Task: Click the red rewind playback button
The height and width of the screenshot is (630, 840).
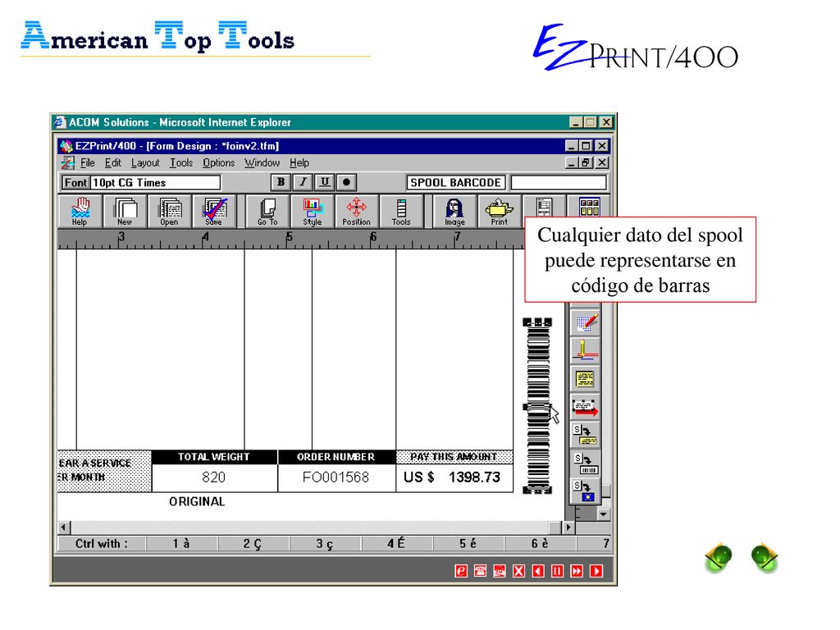Action: coord(538,571)
